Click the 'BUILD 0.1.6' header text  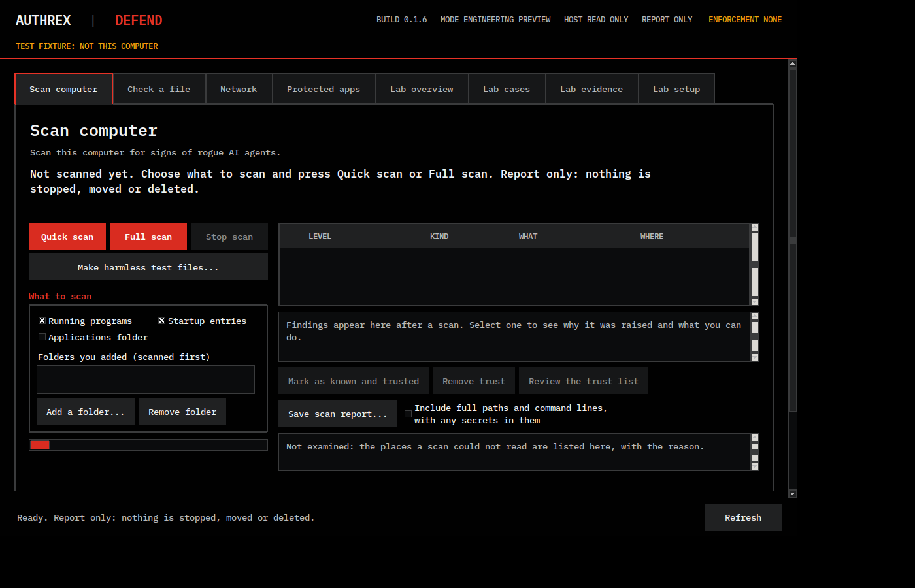point(401,20)
